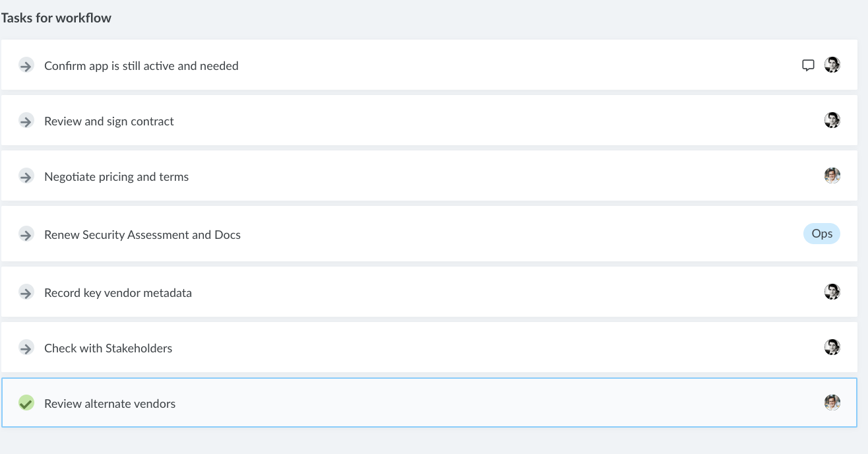Toggle green checkmark on Review alternate vendors

click(x=26, y=403)
